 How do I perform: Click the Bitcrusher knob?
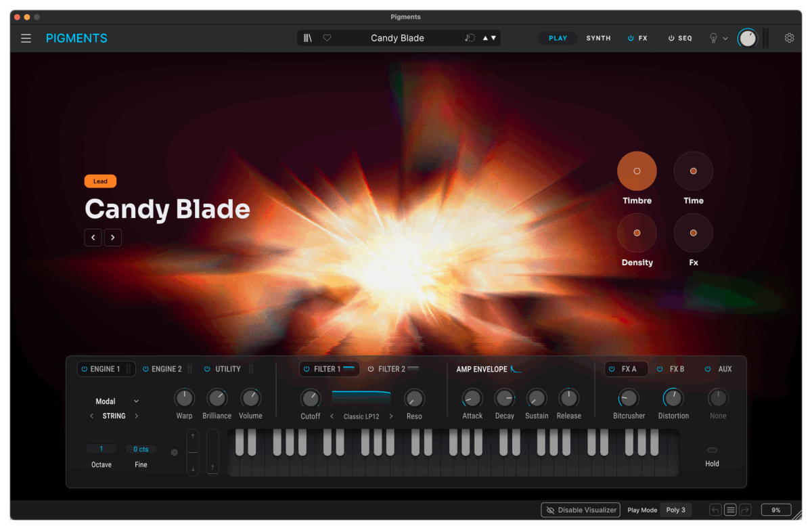pyautogui.click(x=629, y=398)
